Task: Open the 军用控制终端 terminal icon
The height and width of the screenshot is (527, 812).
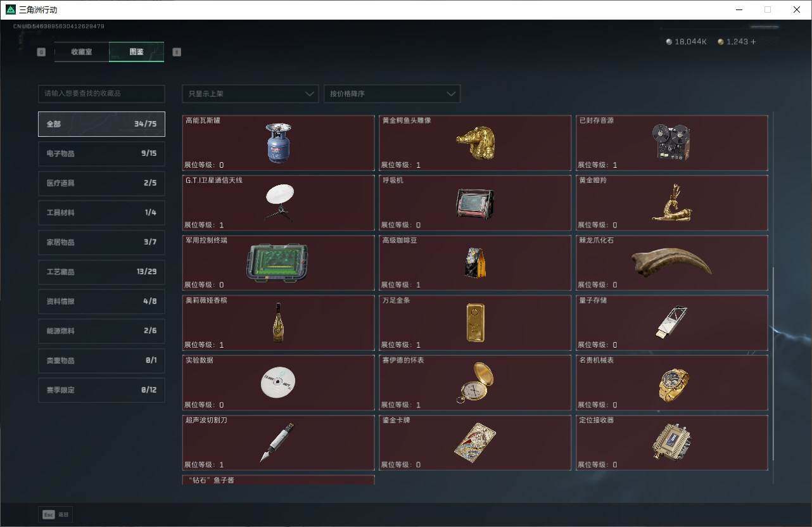Action: point(277,263)
